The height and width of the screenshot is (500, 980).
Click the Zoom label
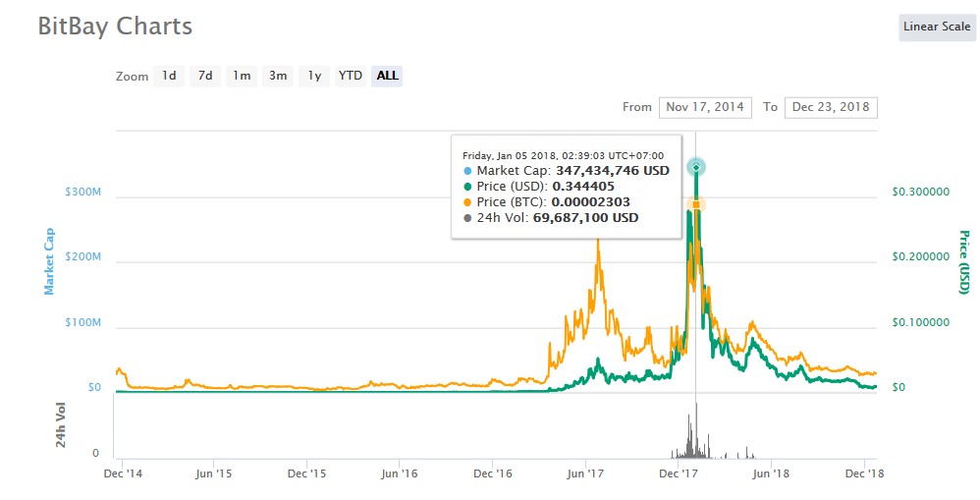tap(132, 77)
